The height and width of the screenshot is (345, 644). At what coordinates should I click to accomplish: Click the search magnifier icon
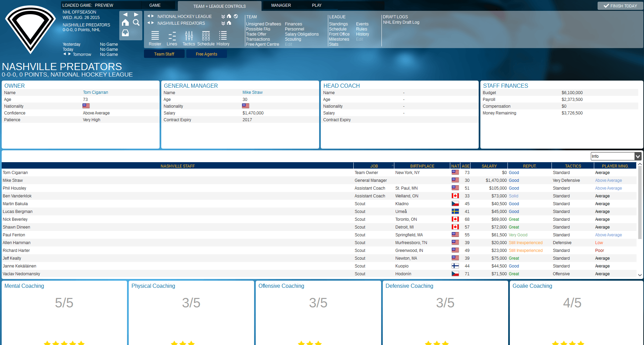pos(136,22)
